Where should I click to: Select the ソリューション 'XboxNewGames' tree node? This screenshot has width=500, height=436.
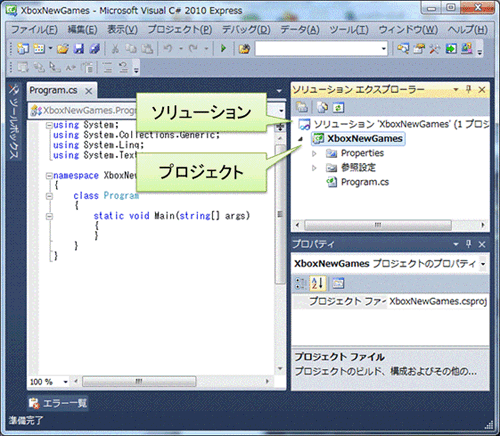[x=394, y=124]
